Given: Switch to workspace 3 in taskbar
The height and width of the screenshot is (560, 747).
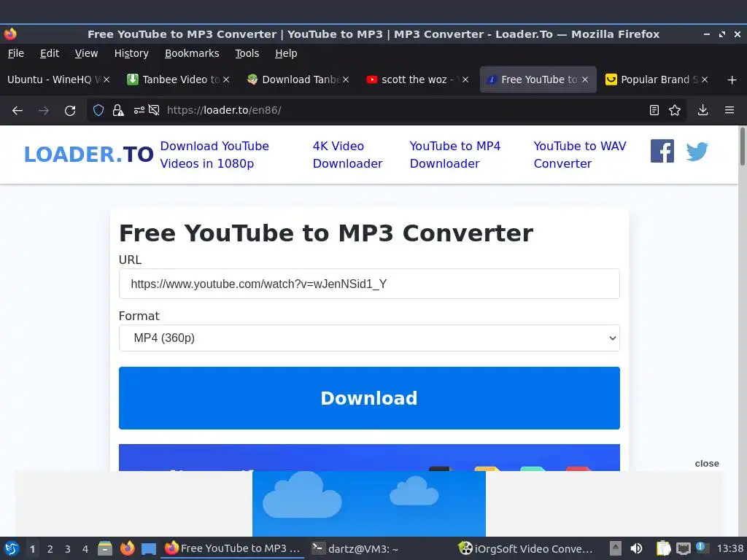Looking at the screenshot, I should (x=68, y=549).
